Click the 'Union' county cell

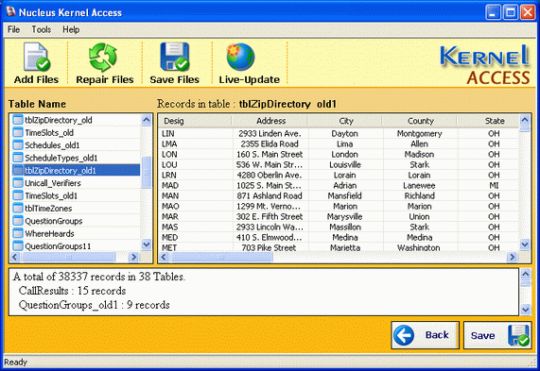pos(419,216)
